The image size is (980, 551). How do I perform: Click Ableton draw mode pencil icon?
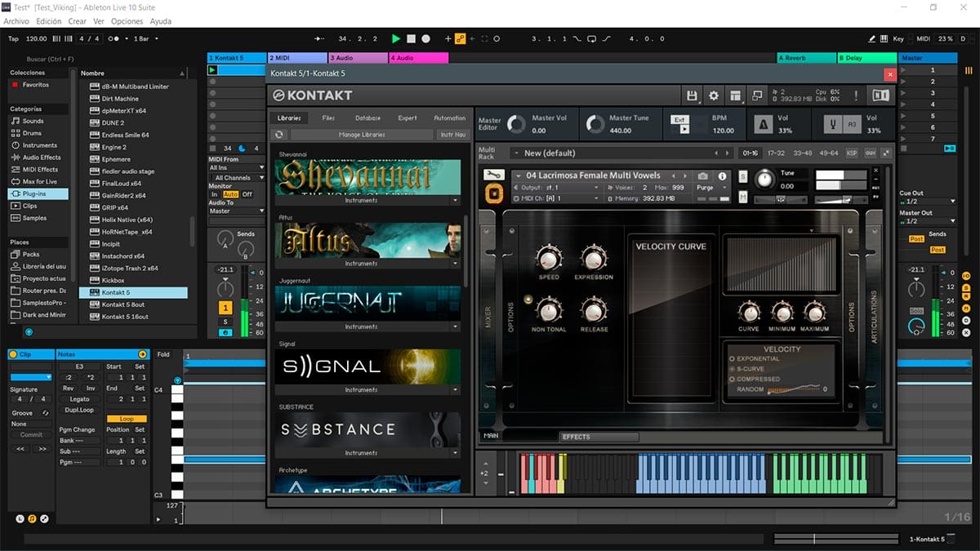tap(873, 38)
